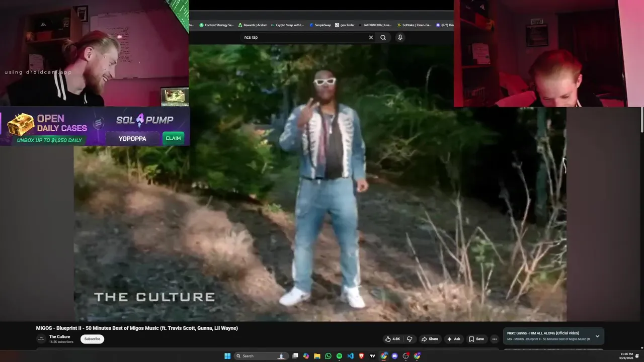This screenshot has width=644, height=362.
Task: Click the page vertical scrollbar
Action: click(x=642, y=121)
